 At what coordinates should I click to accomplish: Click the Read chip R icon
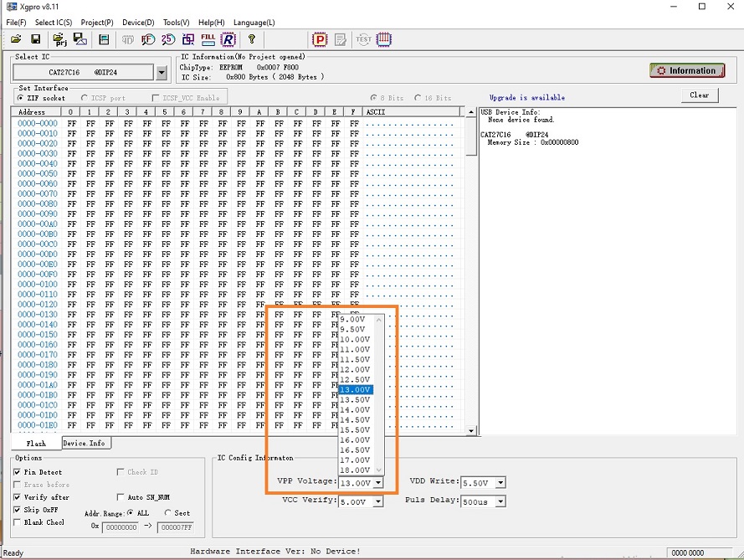pos(228,39)
